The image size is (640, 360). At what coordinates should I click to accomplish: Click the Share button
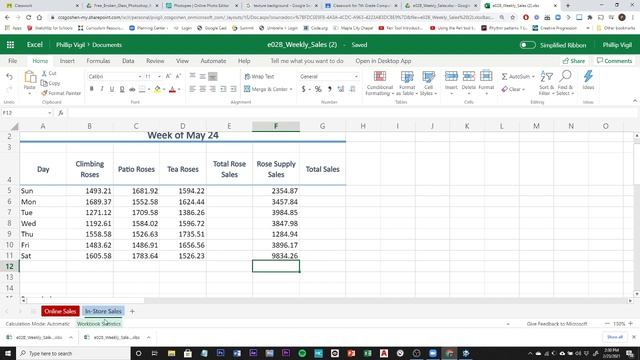tap(573, 61)
